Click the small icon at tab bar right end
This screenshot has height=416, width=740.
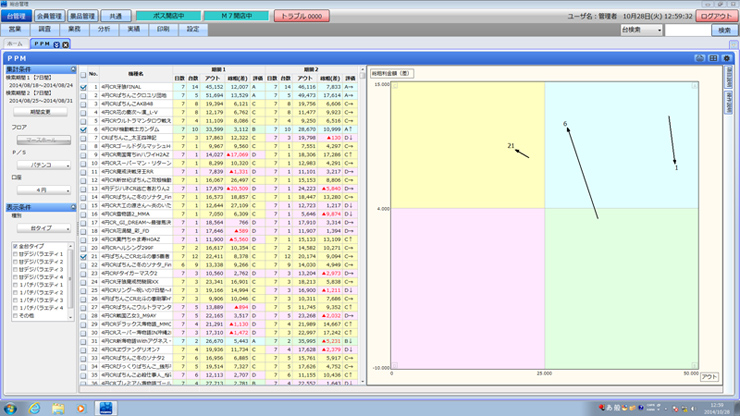pyautogui.click(x=733, y=44)
